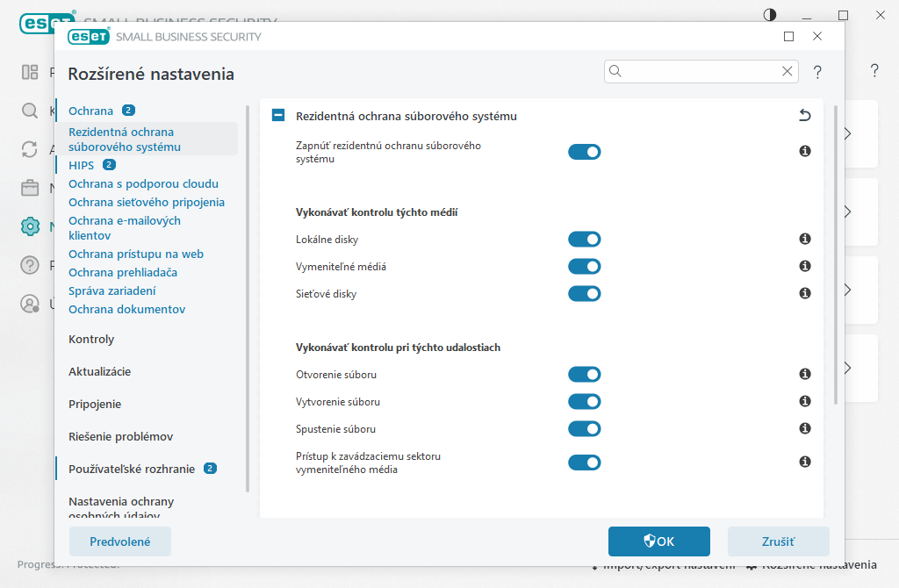Open help question mark beside search box
The height and width of the screenshot is (588, 899).
click(817, 72)
